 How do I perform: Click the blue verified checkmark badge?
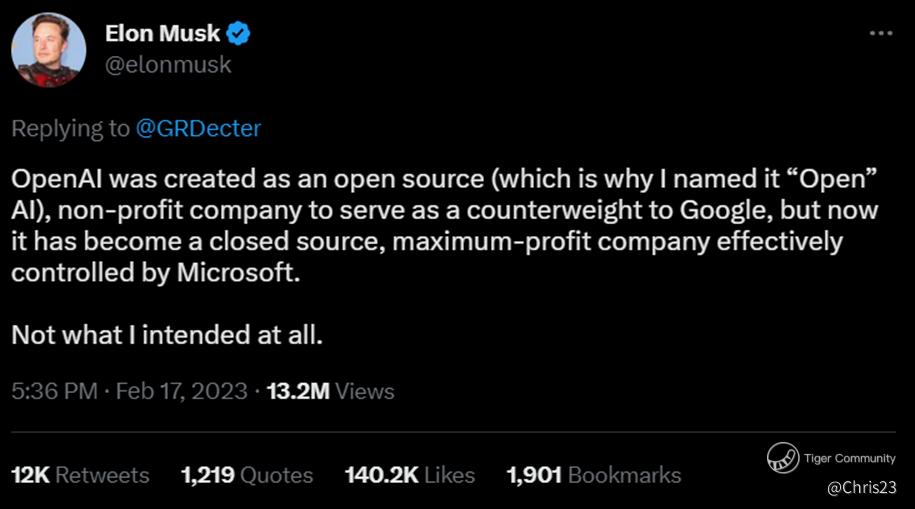click(x=238, y=34)
